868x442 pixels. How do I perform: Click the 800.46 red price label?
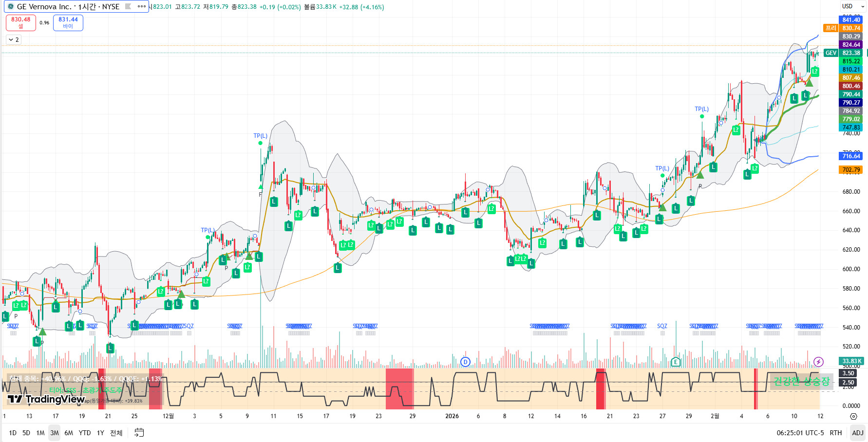pyautogui.click(x=851, y=86)
